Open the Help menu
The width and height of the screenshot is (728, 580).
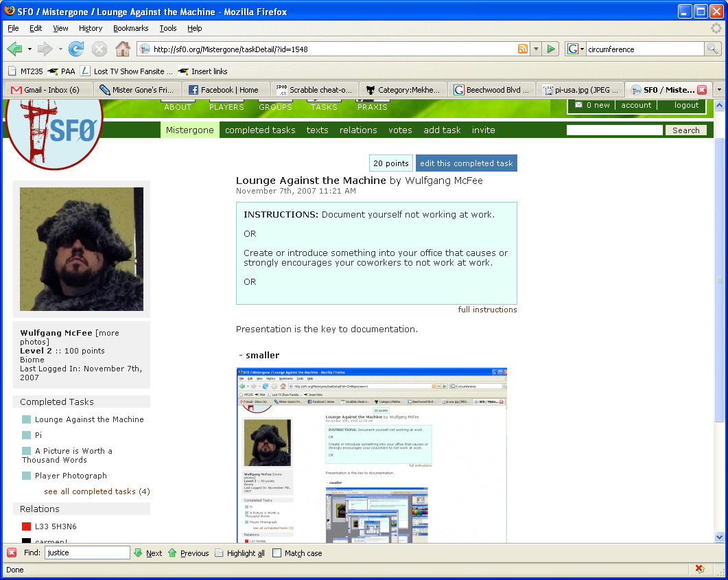point(195,28)
